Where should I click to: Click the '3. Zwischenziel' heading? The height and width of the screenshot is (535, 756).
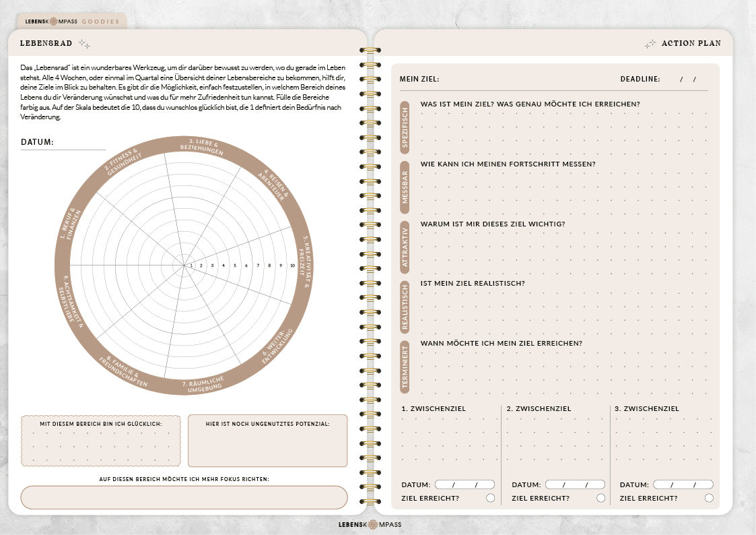click(646, 408)
